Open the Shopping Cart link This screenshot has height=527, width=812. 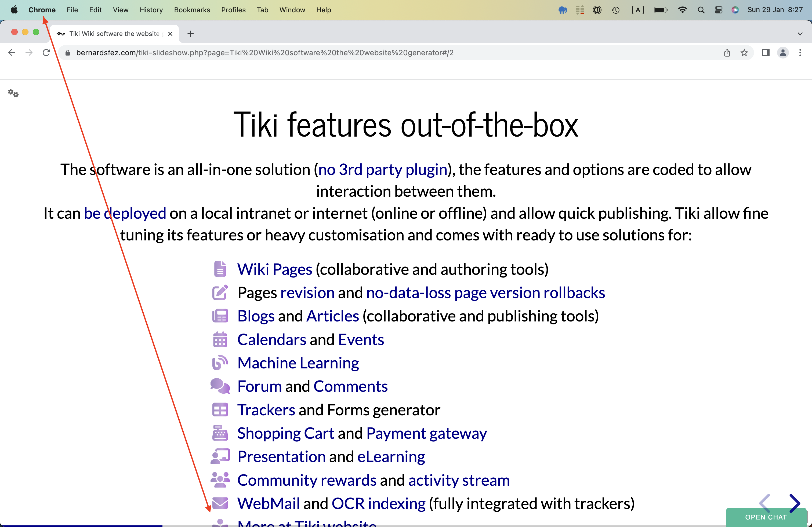(286, 434)
